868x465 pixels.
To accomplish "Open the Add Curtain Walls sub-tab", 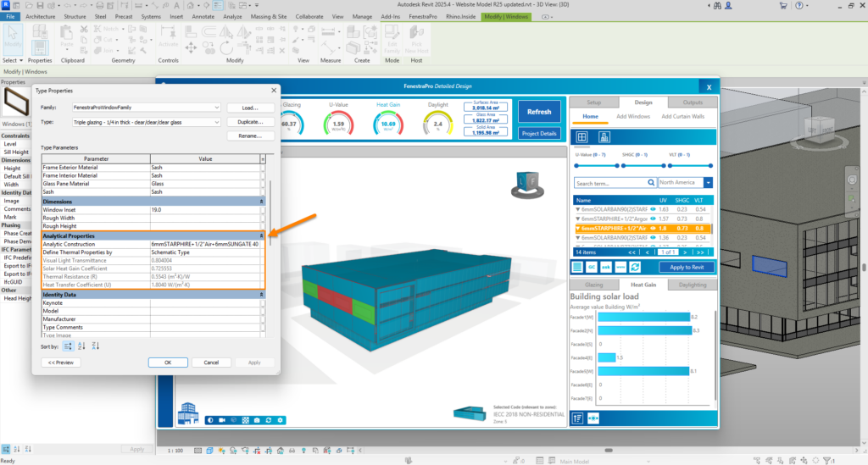I will tap(682, 117).
